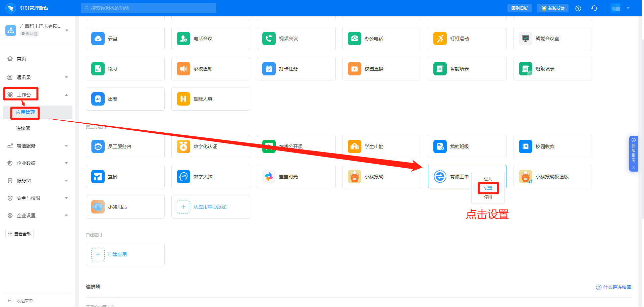Open the 什么是连接器 help link

coord(613,287)
